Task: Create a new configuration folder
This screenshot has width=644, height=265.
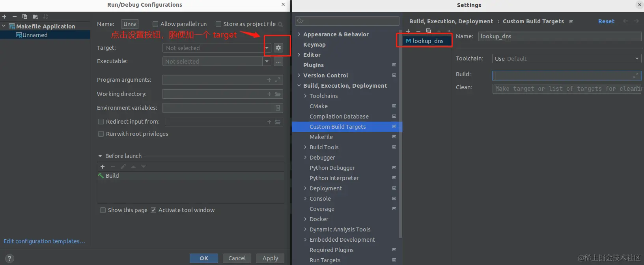Action: (35, 17)
